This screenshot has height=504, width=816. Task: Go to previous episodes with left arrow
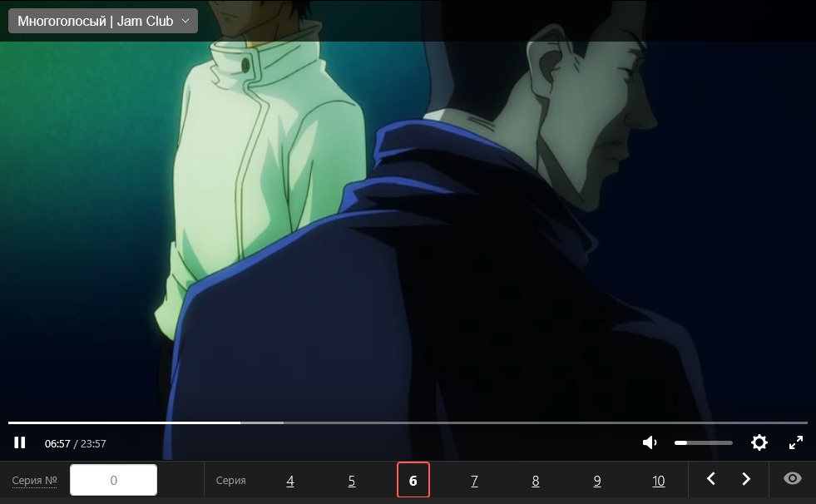(x=711, y=479)
